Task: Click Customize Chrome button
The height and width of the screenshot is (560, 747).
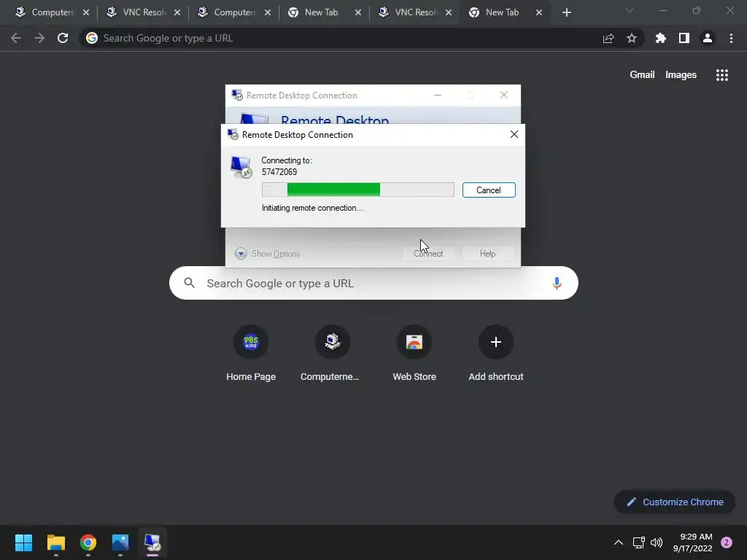Action: [x=675, y=502]
